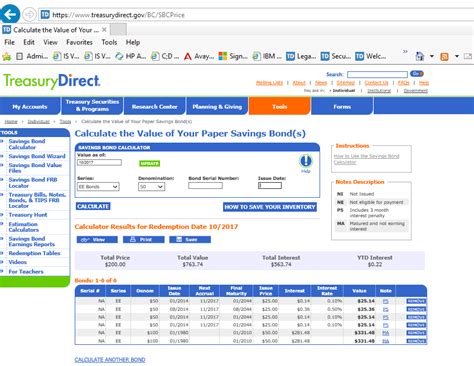Click the Total Value amount $763.74
This screenshot has width=474, height=366.
coord(192,264)
